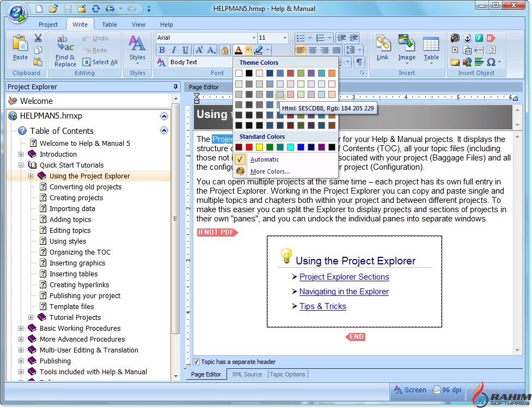Open the Project Explorer Sections link
532x408 pixels.
344,277
